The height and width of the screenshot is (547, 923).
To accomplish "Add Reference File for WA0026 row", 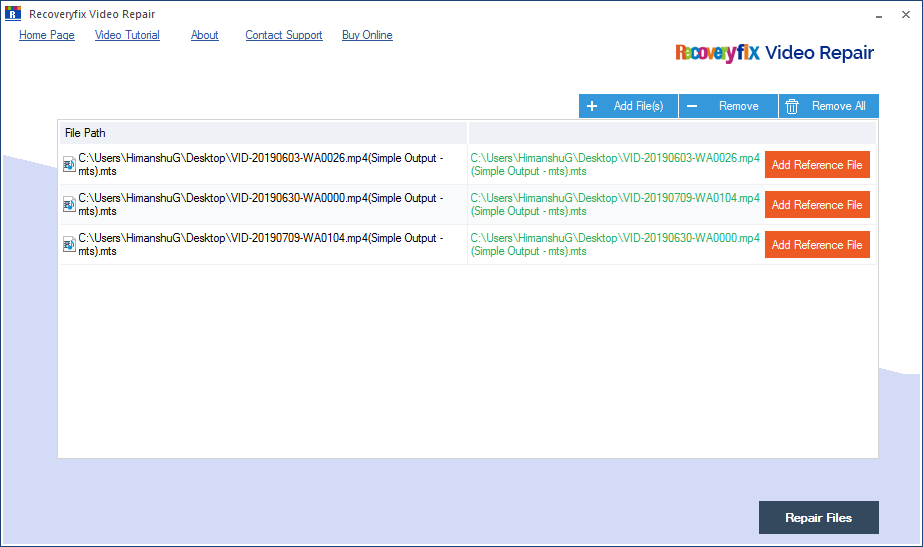I will [x=817, y=165].
